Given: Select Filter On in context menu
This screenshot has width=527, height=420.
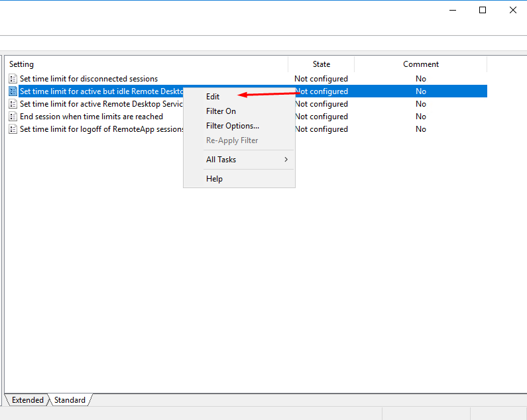Looking at the screenshot, I should click(221, 111).
